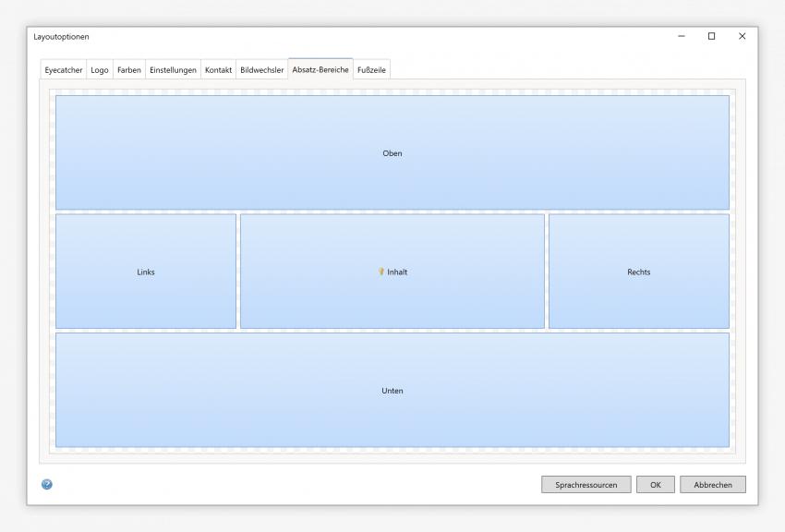Image resolution: width=785 pixels, height=532 pixels.
Task: Select the Rechts paragraph area
Action: (638, 272)
